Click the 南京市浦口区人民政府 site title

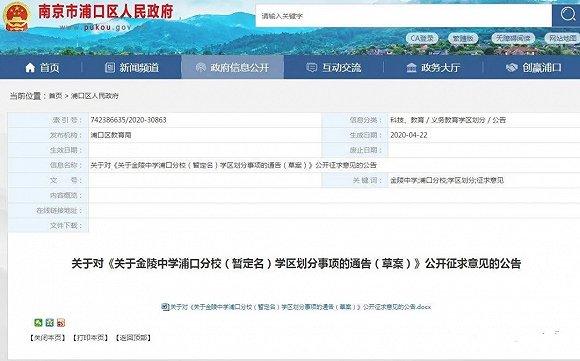click(106, 11)
